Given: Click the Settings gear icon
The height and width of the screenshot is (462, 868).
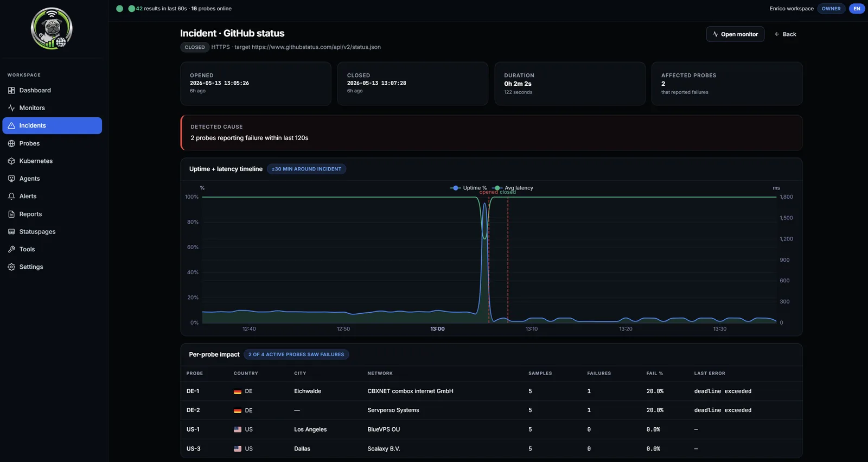Looking at the screenshot, I should (x=11, y=267).
